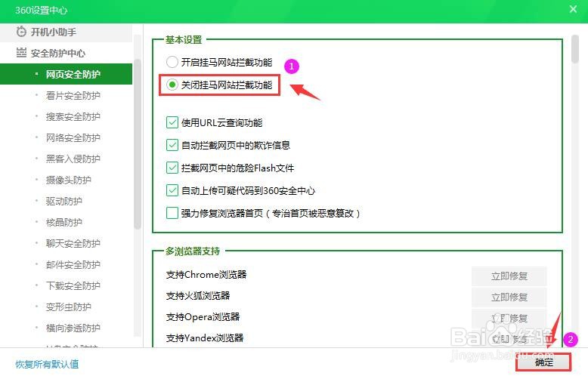The height and width of the screenshot is (376, 588).
Task: Click 立即修复 for Opera浏览器
Action: pyautogui.click(x=509, y=319)
